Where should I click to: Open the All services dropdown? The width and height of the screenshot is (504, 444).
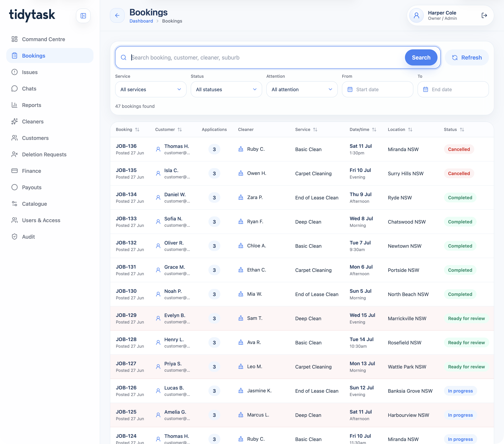(151, 89)
